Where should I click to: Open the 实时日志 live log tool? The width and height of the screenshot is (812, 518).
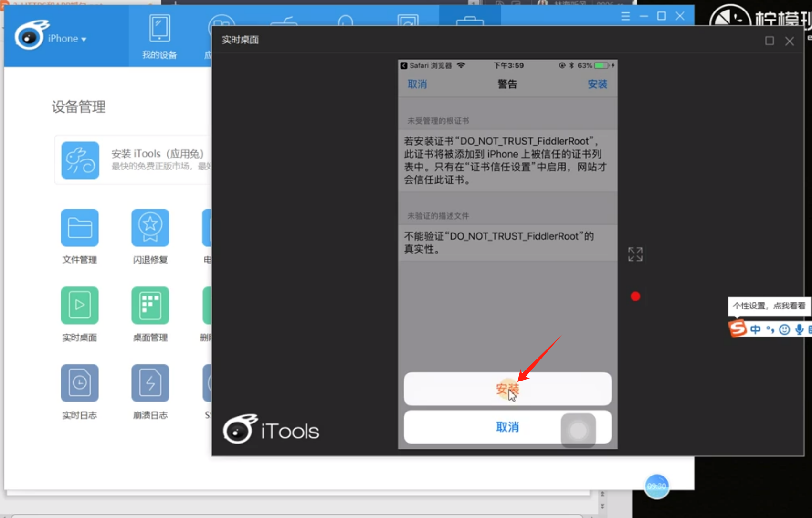tap(80, 383)
